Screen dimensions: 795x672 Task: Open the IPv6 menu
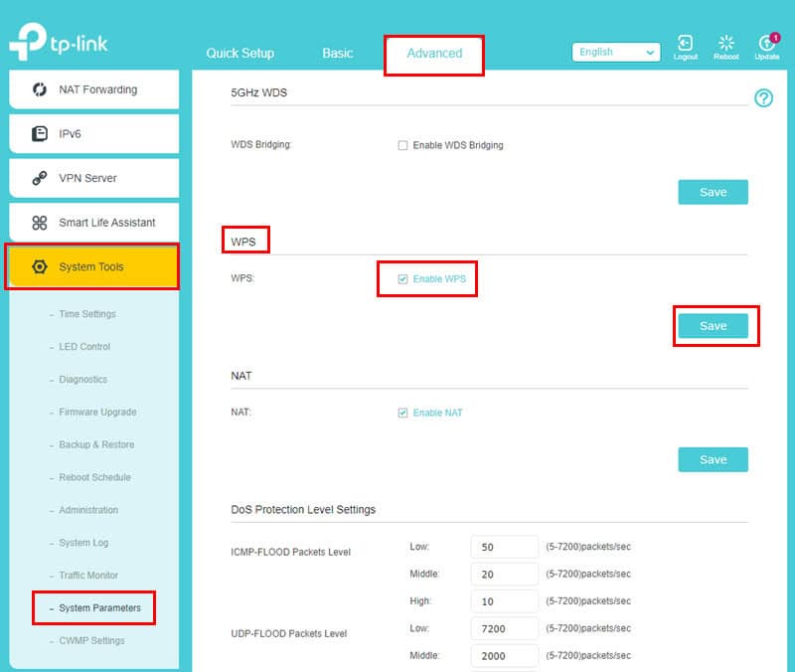(94, 134)
